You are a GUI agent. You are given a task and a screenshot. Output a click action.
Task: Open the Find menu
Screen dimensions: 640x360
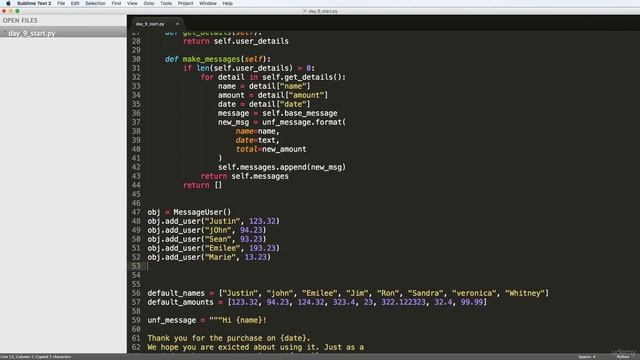[116, 3]
